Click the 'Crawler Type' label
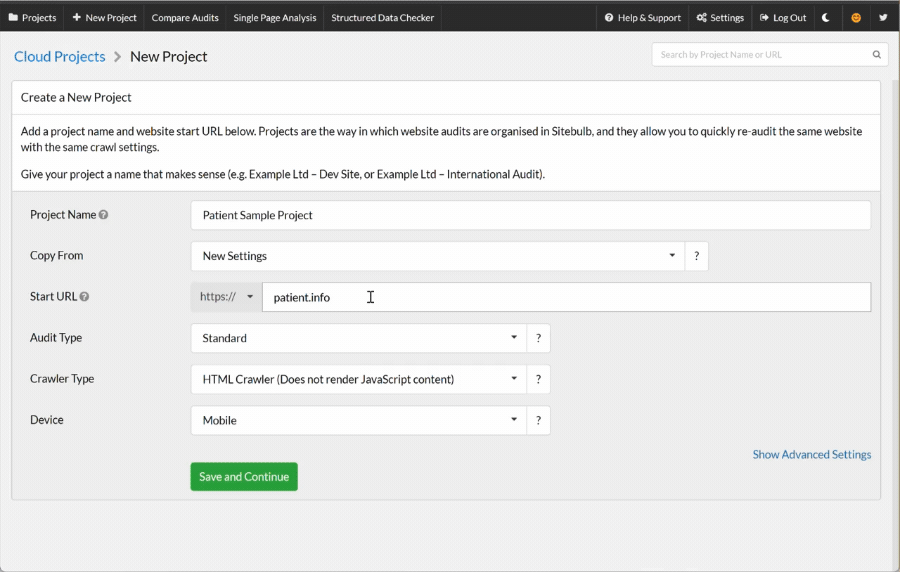Image resolution: width=900 pixels, height=572 pixels. tap(62, 379)
